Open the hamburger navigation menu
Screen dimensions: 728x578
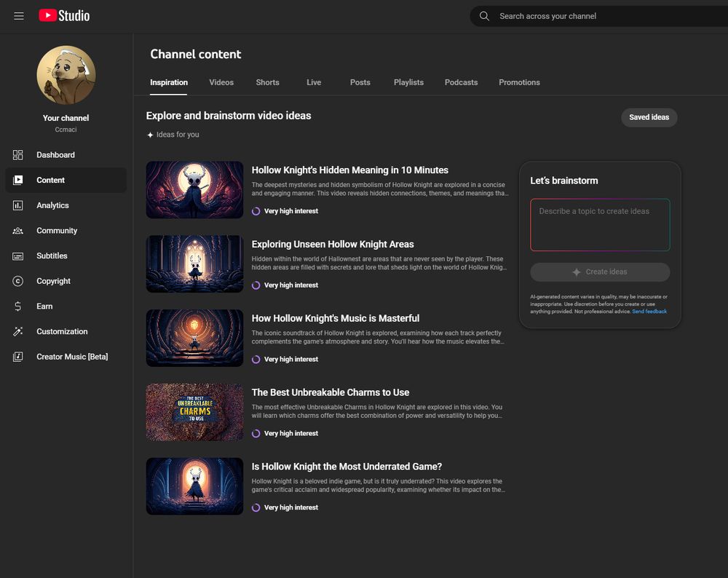click(19, 16)
